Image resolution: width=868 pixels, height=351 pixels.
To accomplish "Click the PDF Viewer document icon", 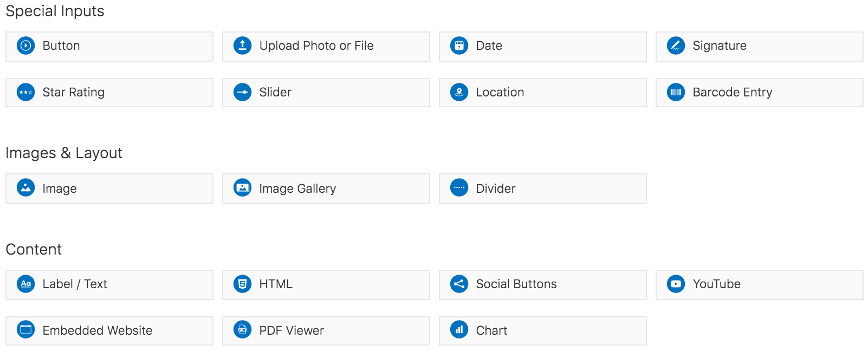I will [242, 329].
